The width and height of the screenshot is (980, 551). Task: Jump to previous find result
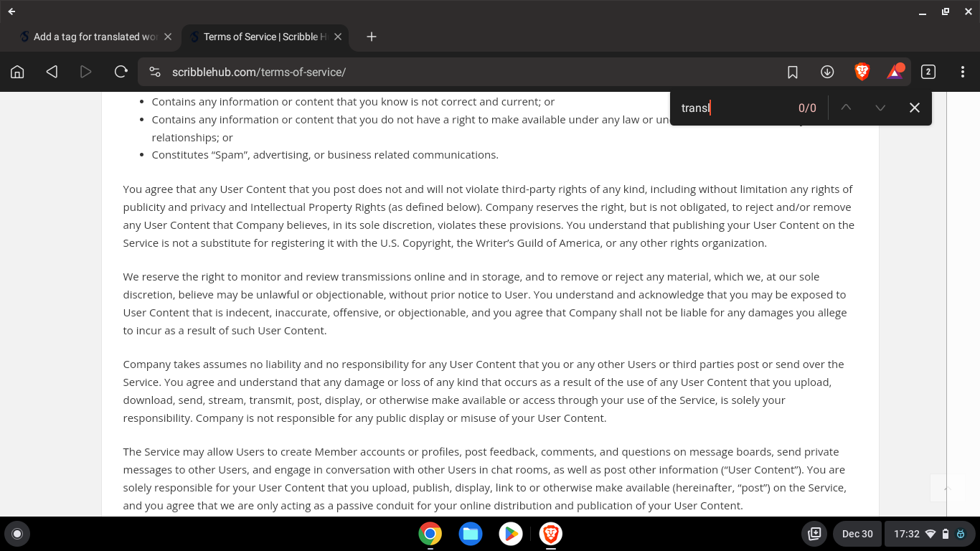pos(846,108)
